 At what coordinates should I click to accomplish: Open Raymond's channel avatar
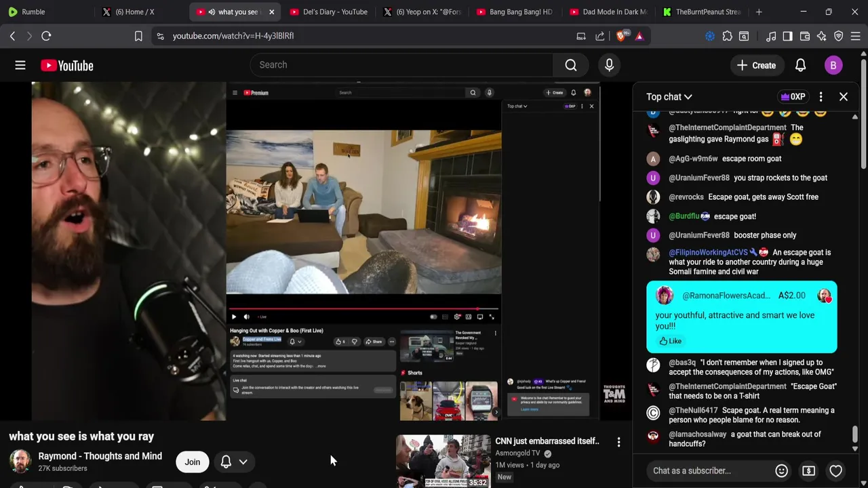20,462
